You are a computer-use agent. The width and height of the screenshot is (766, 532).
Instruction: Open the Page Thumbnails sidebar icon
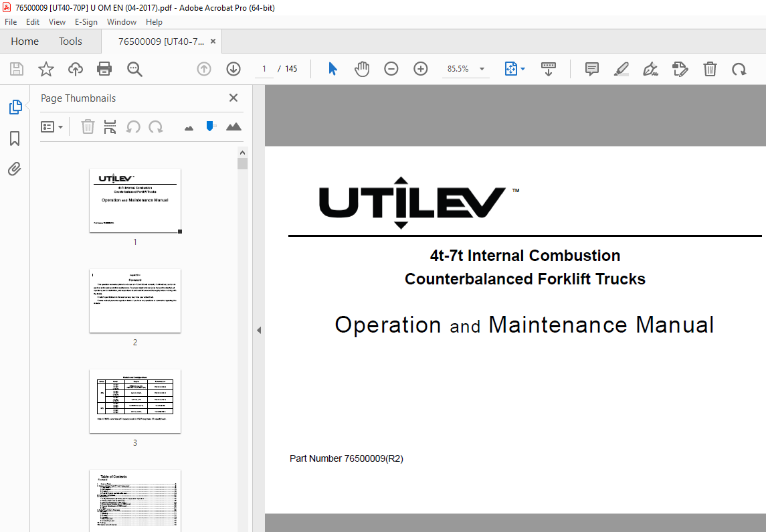15,107
